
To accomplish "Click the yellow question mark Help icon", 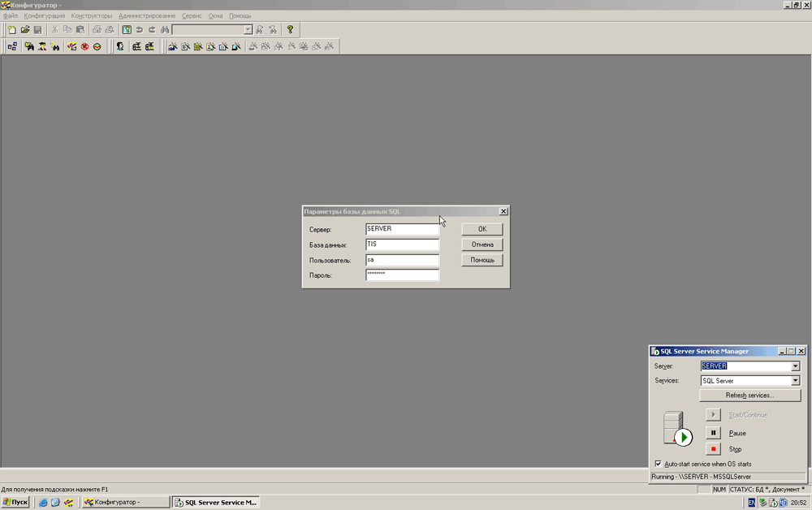I will point(290,30).
